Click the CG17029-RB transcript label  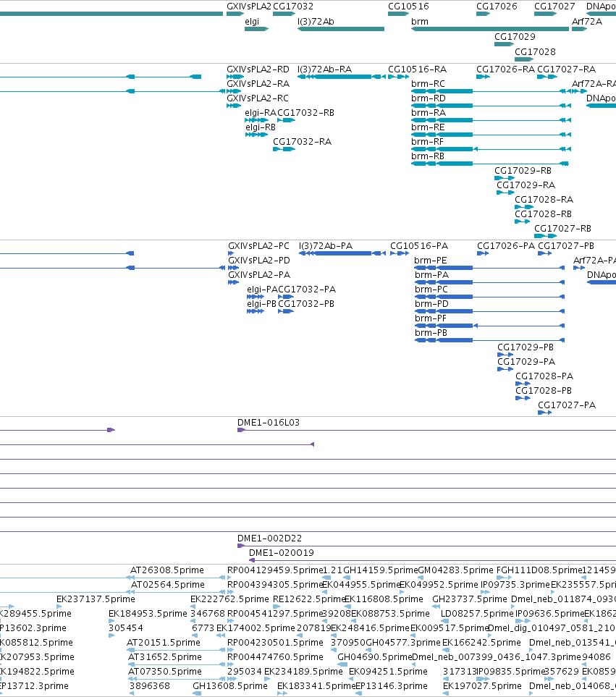coord(523,171)
